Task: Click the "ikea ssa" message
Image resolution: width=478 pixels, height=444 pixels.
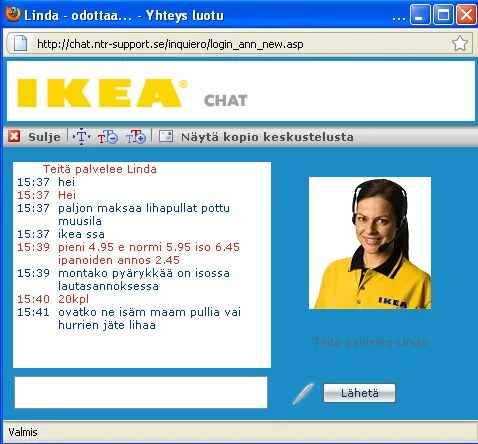Action: coord(81,234)
